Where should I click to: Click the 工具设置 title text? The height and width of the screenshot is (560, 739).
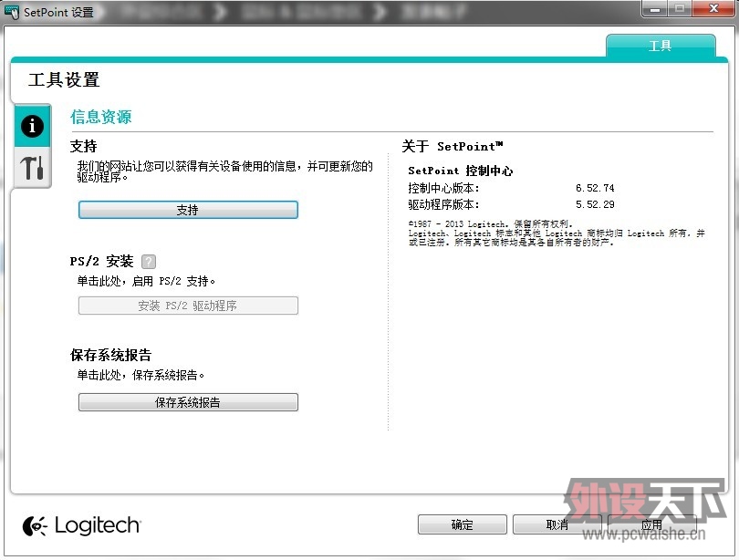(64, 79)
